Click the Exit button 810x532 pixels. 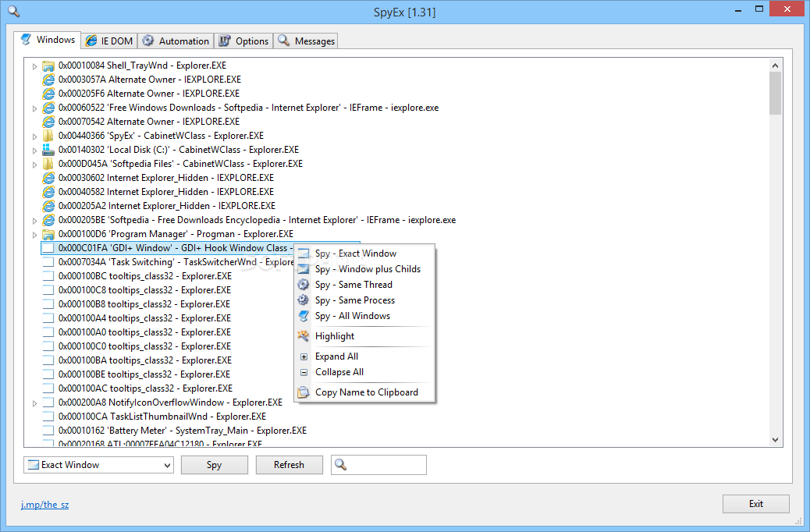(x=755, y=504)
